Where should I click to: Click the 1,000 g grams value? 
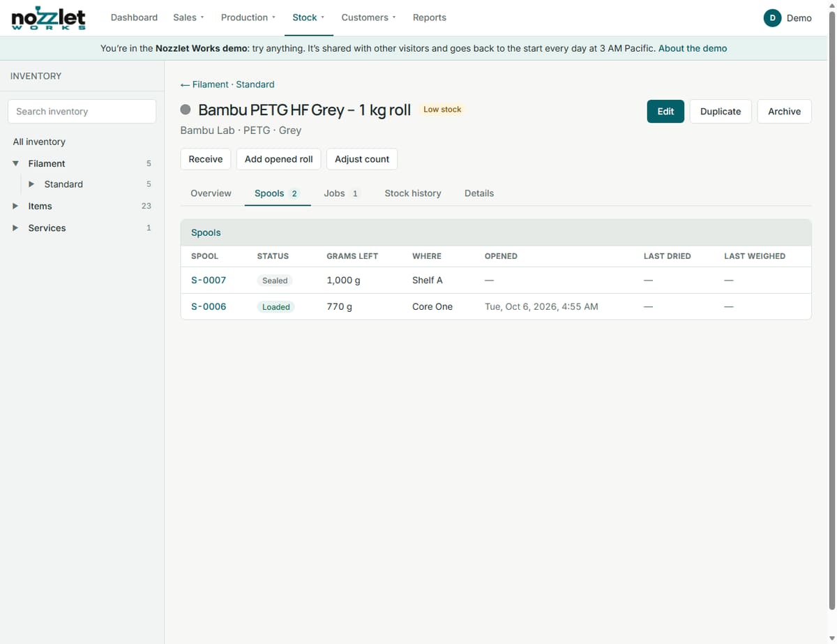(343, 280)
